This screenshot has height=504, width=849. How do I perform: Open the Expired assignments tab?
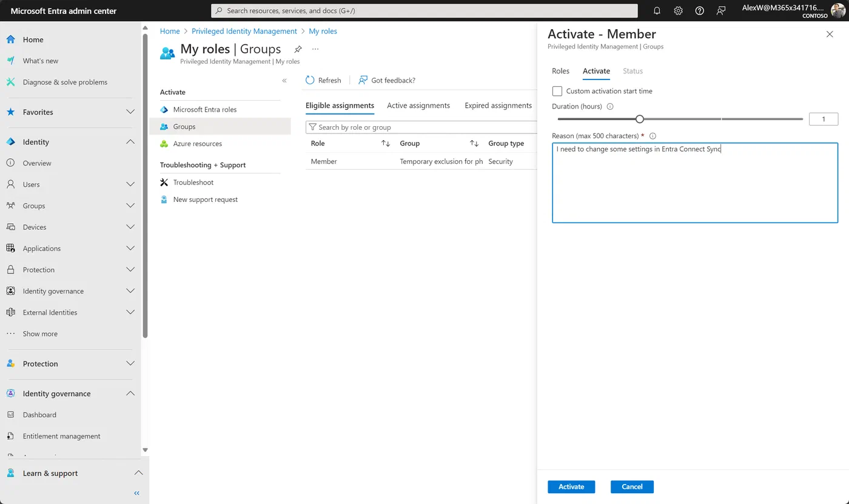pos(498,106)
